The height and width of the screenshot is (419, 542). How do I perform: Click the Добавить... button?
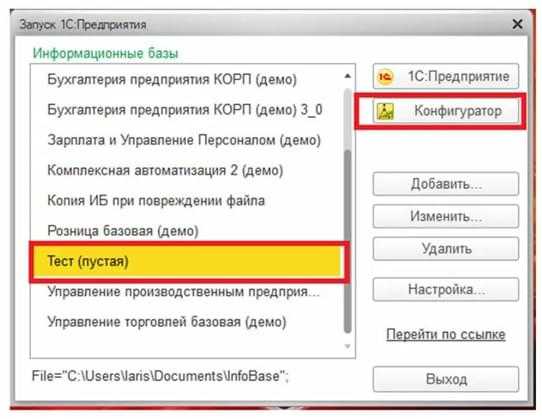pos(446,184)
